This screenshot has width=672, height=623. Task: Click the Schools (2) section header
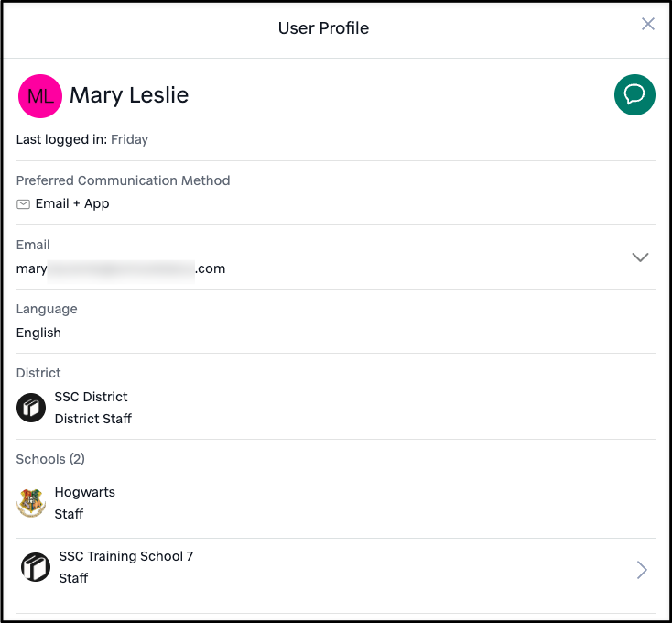pyautogui.click(x=50, y=459)
